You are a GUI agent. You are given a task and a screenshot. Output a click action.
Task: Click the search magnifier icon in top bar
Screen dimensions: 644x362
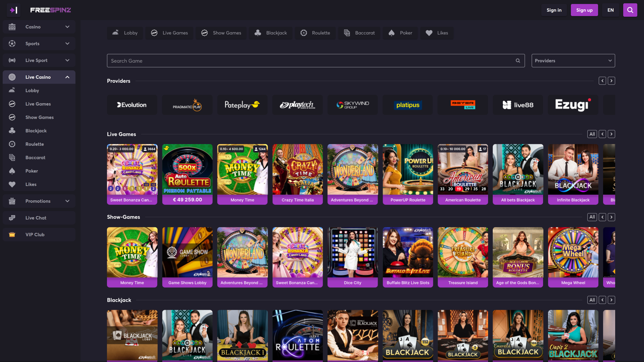(x=630, y=10)
